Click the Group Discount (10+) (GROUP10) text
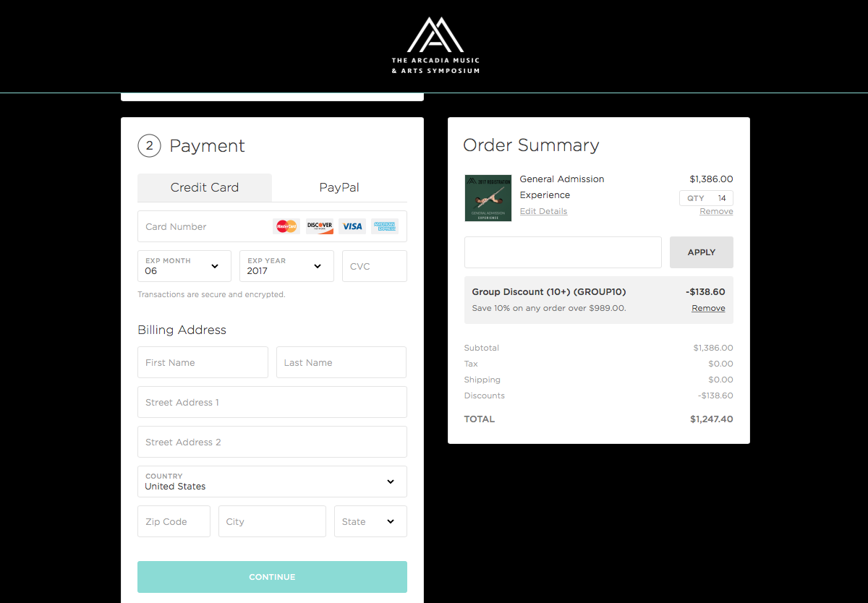 (549, 292)
